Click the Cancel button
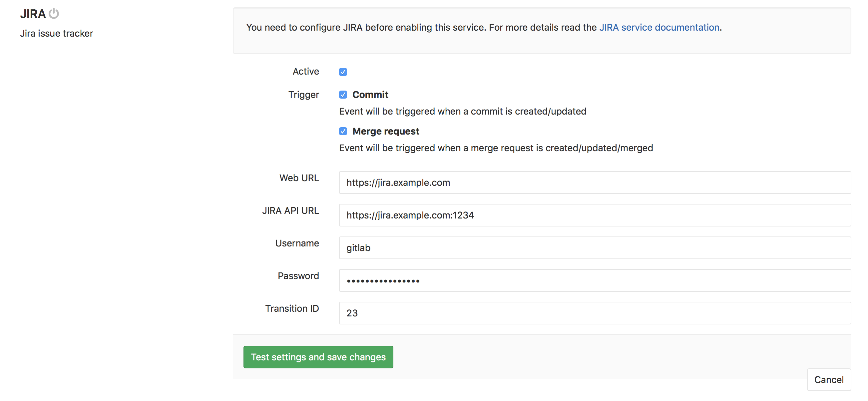The width and height of the screenshot is (868, 401). [829, 379]
